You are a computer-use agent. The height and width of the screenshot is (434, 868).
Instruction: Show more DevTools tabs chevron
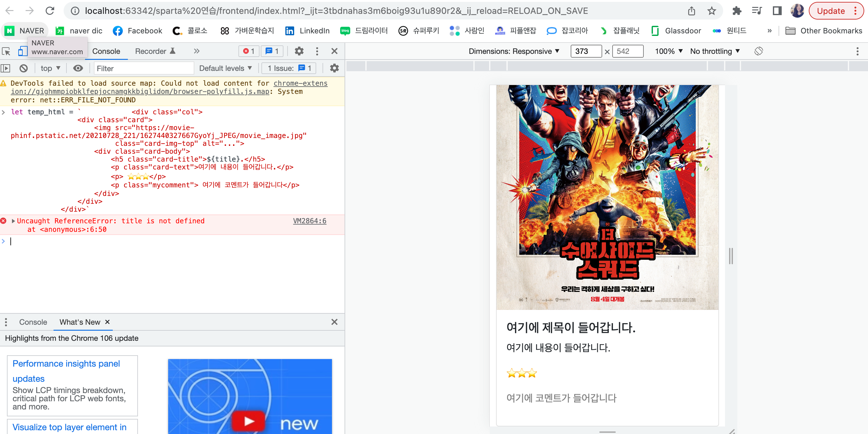click(x=197, y=51)
